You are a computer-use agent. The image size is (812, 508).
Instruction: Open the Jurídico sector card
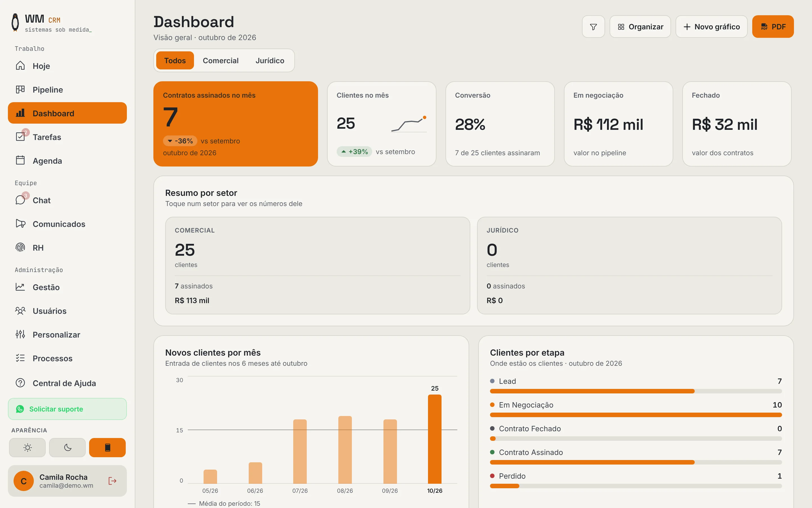click(x=630, y=265)
